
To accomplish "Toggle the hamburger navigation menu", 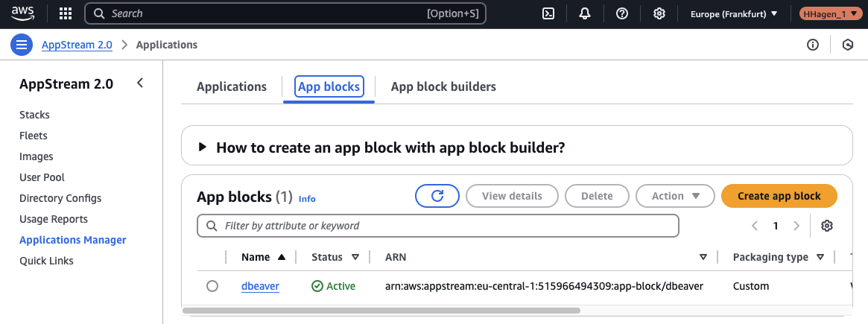I will [x=22, y=45].
